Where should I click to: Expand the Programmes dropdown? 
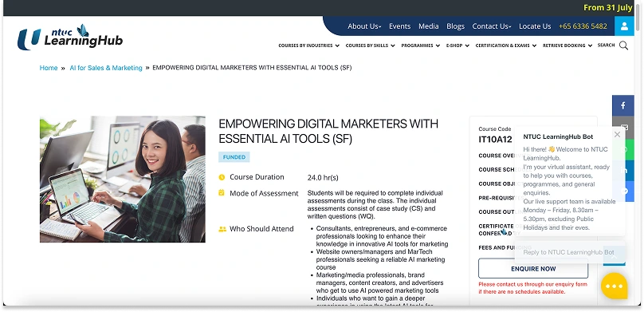point(421,45)
